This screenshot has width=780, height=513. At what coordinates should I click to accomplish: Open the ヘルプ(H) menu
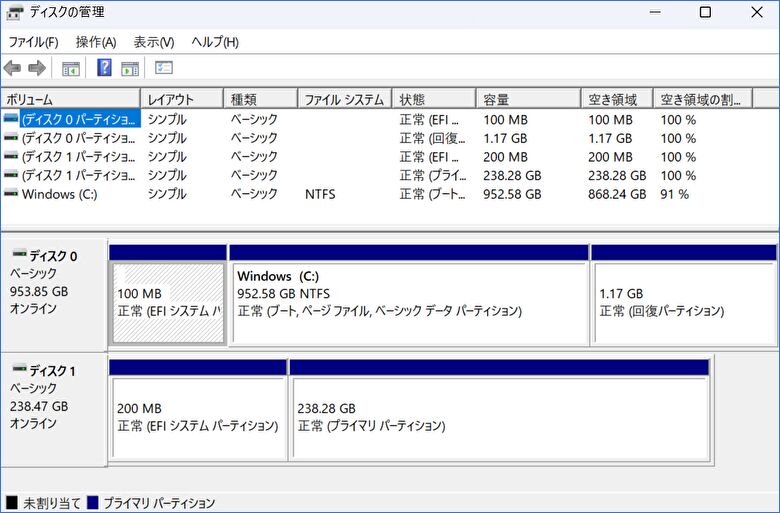215,42
